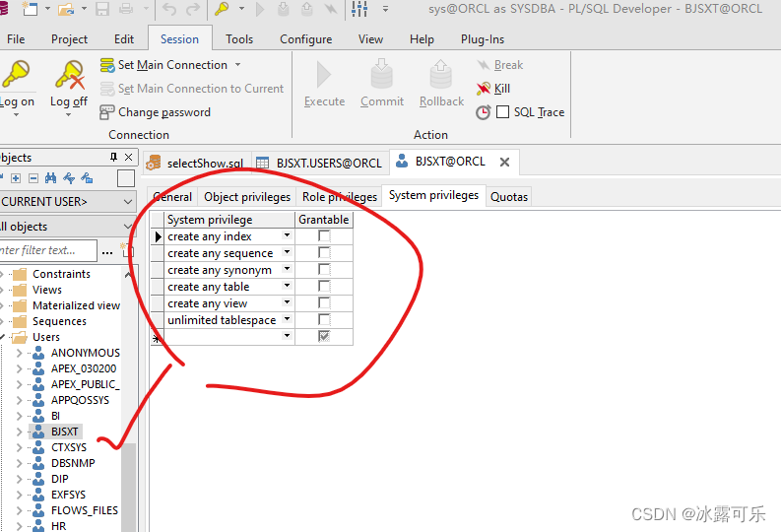Open dropdown for create any index privilege
Screen dimensions: 781x532
point(287,235)
